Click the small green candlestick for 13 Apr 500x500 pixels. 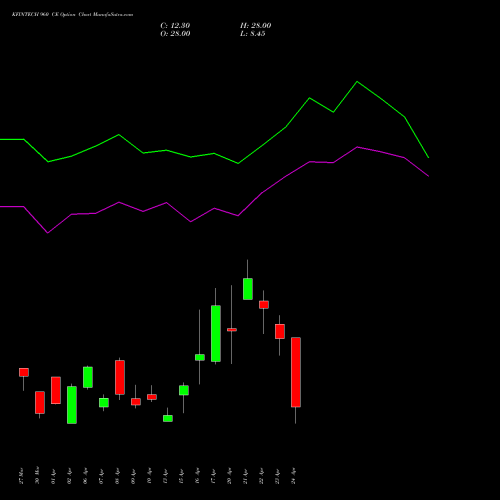[x=168, y=418]
